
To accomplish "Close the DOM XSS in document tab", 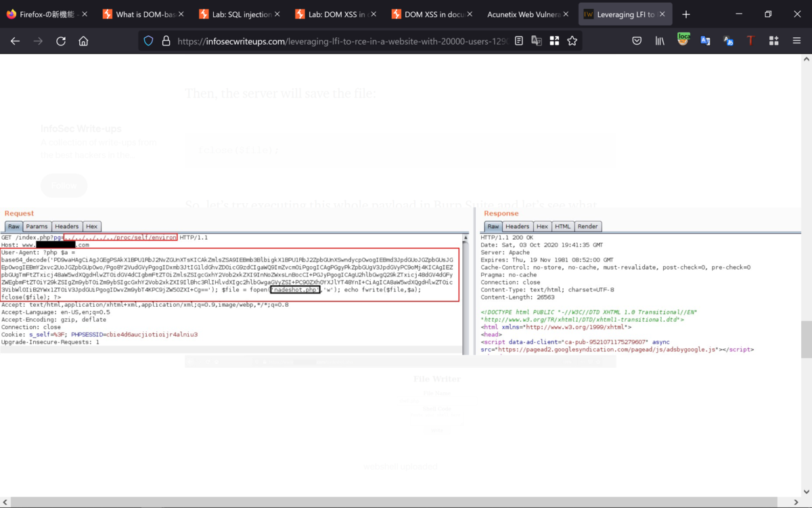I will (x=469, y=14).
